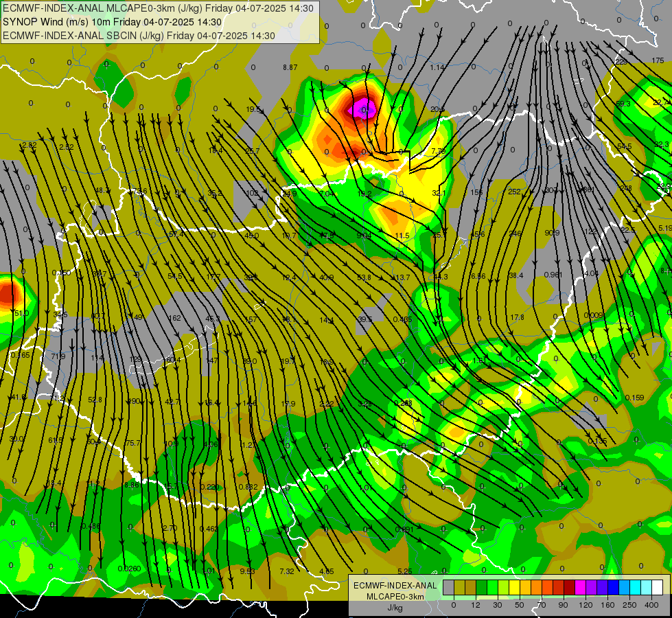Click the map value '252'
Image resolution: width=672 pixels, height=618 pixels.
(x=514, y=192)
